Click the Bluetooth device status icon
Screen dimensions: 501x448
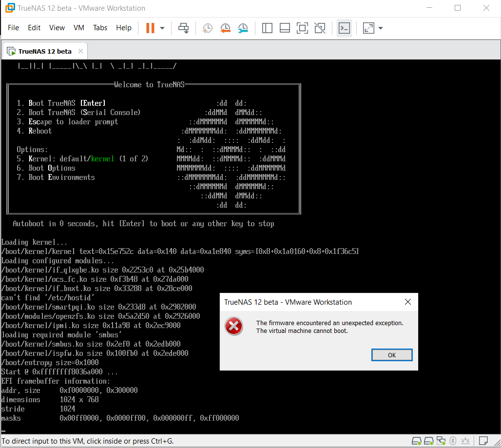[x=453, y=441]
